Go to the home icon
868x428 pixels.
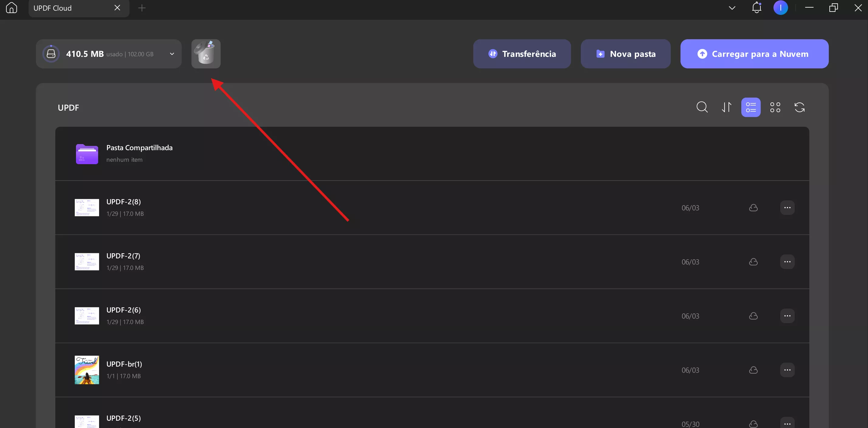(x=12, y=7)
